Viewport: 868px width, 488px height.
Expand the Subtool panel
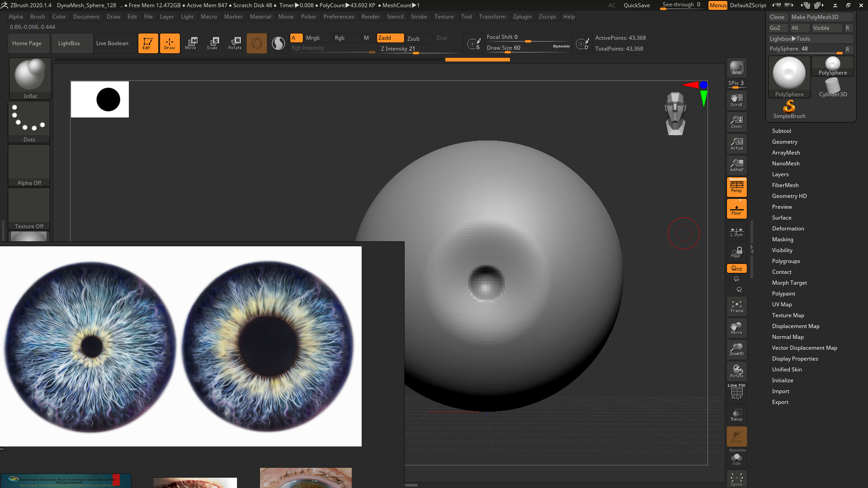pos(781,131)
